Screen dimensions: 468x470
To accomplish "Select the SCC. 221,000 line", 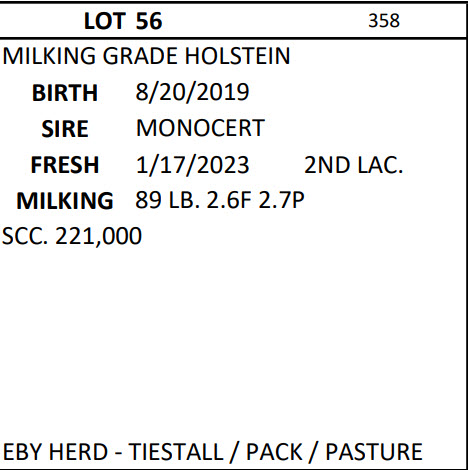I will coord(72,236).
